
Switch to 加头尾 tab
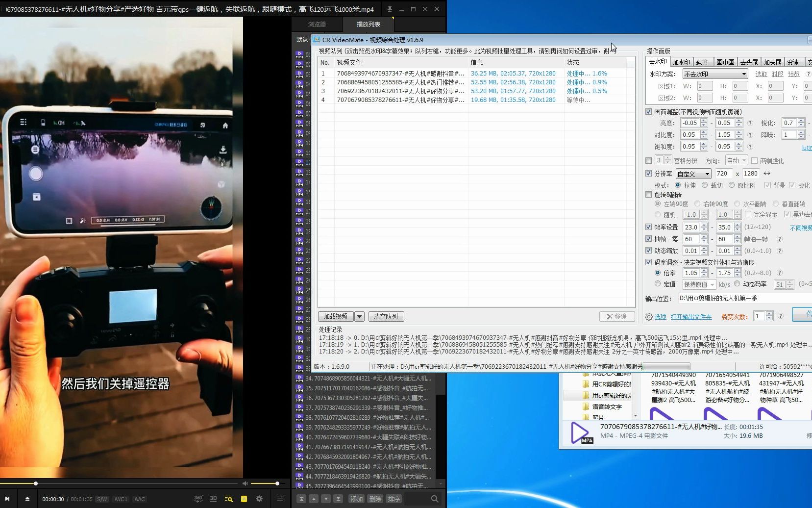pos(772,62)
